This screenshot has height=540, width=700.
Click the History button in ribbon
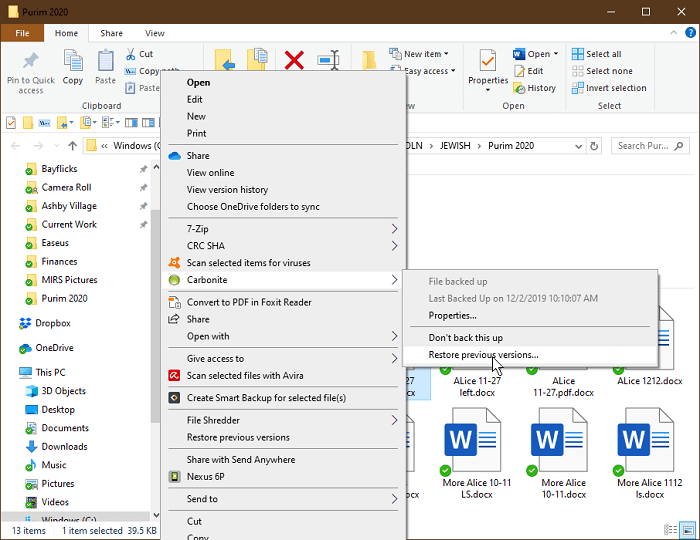(x=535, y=88)
